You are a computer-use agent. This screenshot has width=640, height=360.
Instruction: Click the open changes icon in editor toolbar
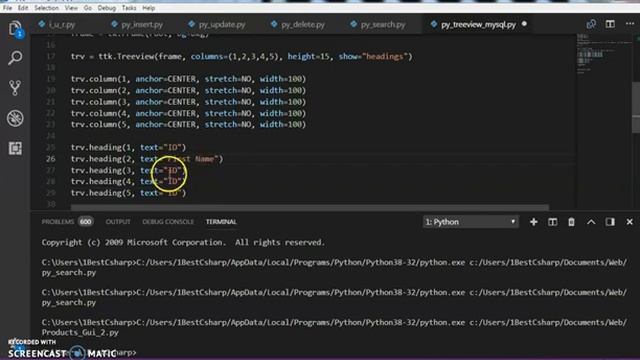click(x=591, y=24)
